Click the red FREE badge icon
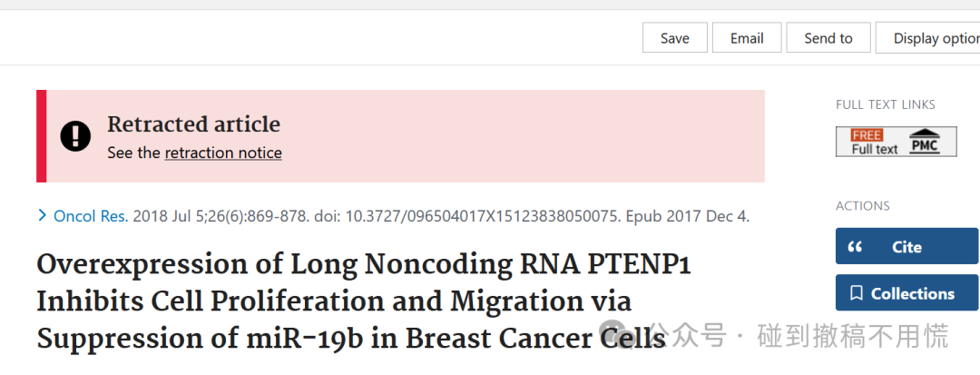The height and width of the screenshot is (375, 980). 867,135
